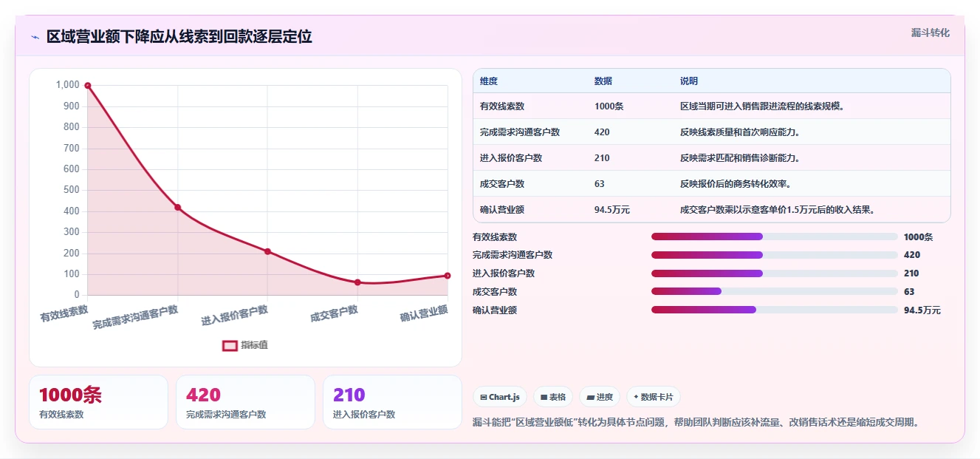
Task: Select the table cell 完成需求沟通客户数
Action: click(520, 132)
